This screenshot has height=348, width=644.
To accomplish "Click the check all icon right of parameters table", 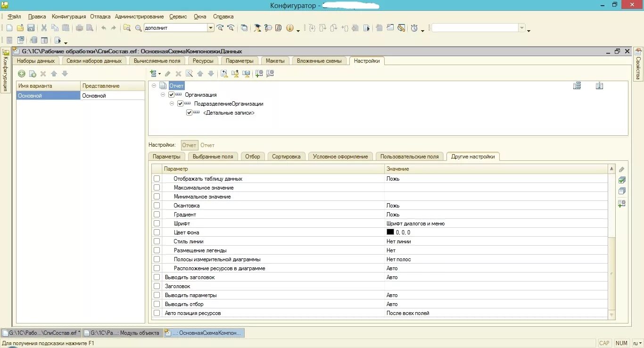I will (622, 180).
